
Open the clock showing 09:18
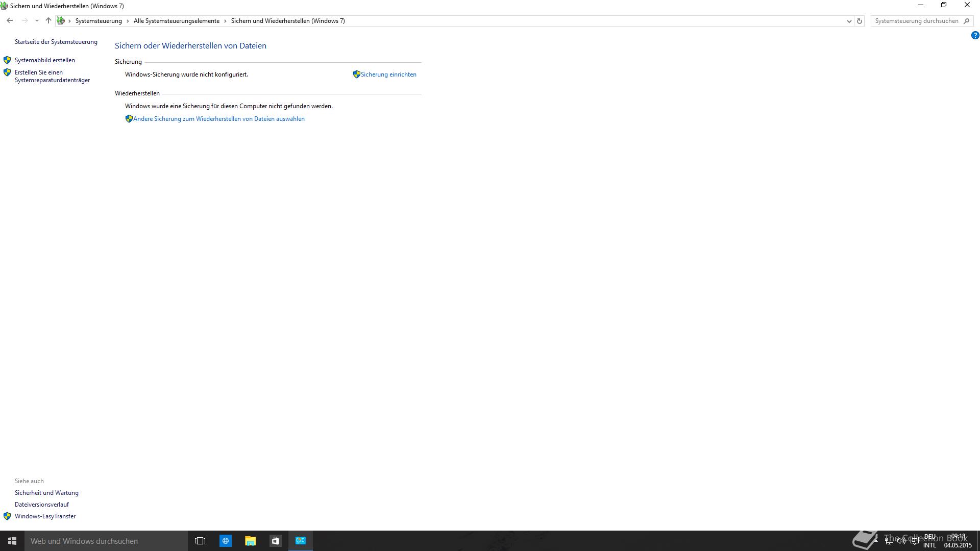[x=958, y=541]
